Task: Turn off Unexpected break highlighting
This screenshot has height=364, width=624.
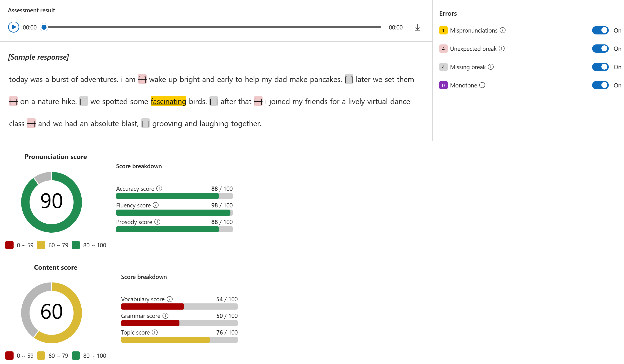Action: [600, 48]
